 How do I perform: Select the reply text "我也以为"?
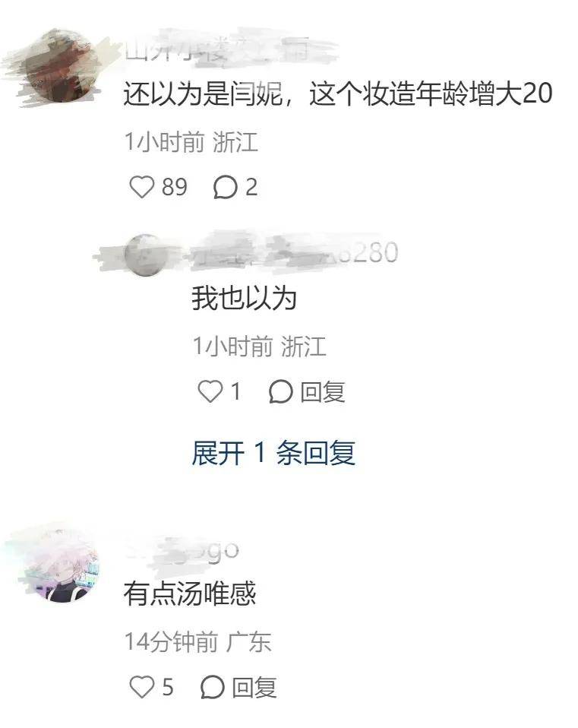click(x=245, y=298)
